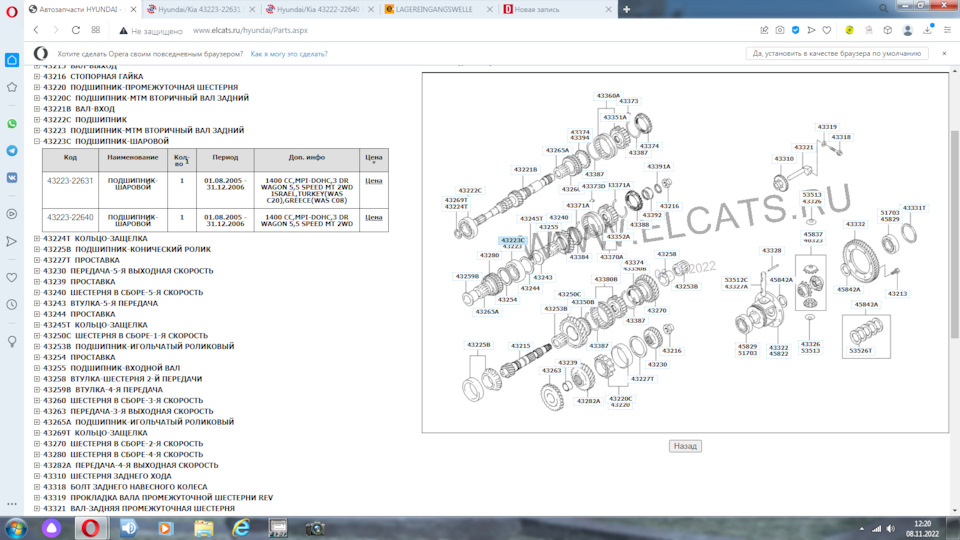Open the player icon in sidebar
Screen dimensions: 960x540
tap(12, 214)
